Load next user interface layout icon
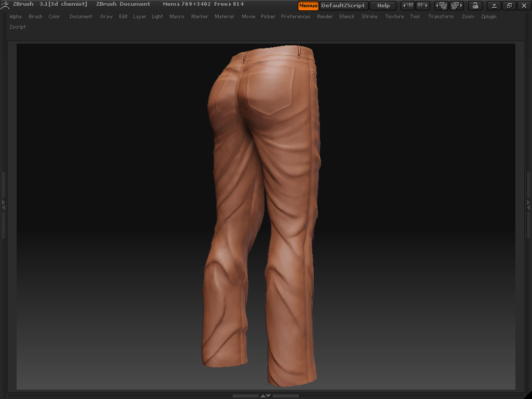Screen dimensions: 532x399 point(457,5)
